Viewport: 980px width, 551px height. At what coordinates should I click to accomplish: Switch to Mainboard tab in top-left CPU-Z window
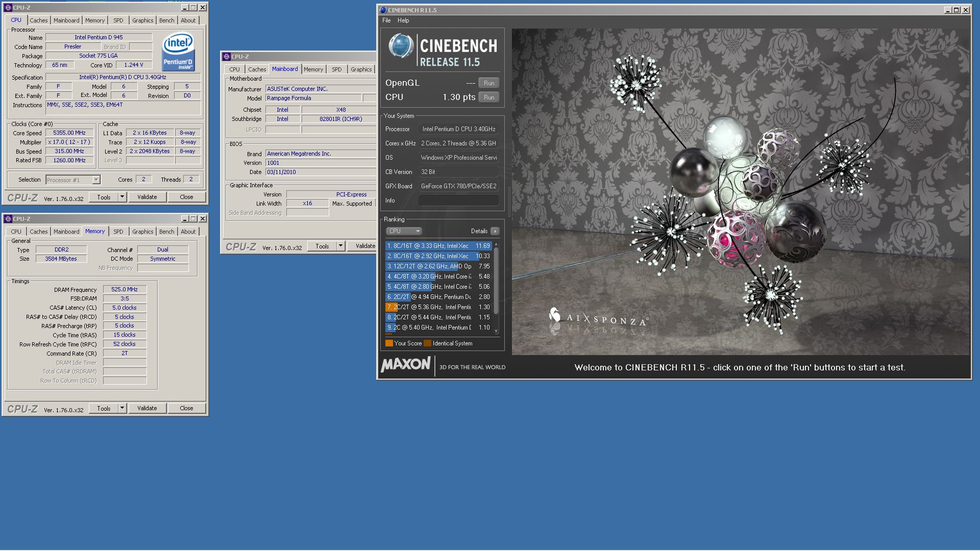click(x=66, y=20)
